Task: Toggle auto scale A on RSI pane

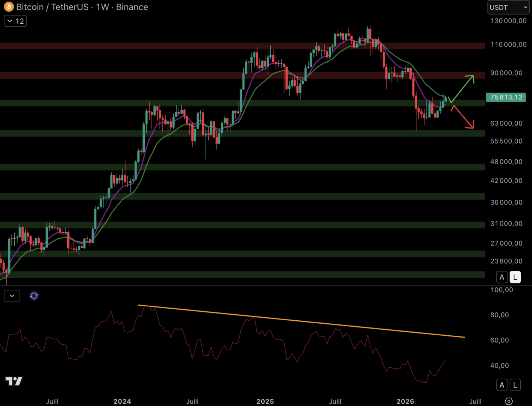Action: (x=502, y=385)
